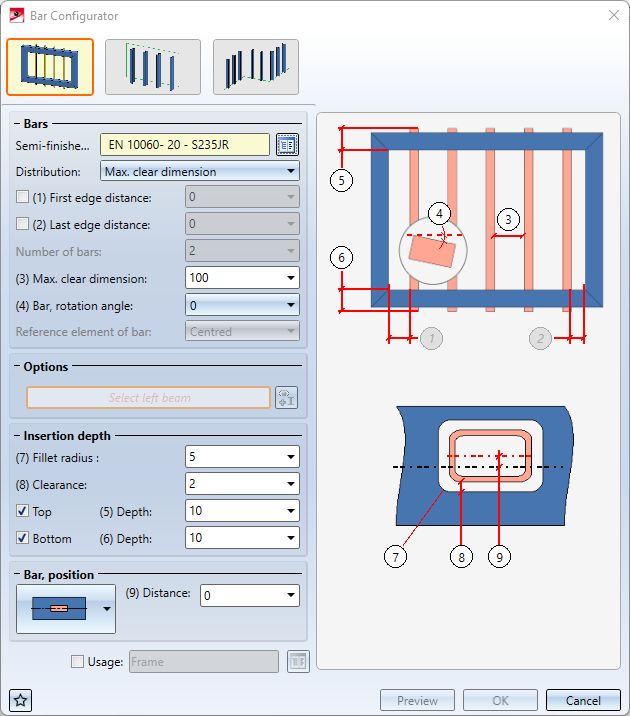Click the (8) Clearance label
This screenshot has width=630, height=716.
point(51,484)
